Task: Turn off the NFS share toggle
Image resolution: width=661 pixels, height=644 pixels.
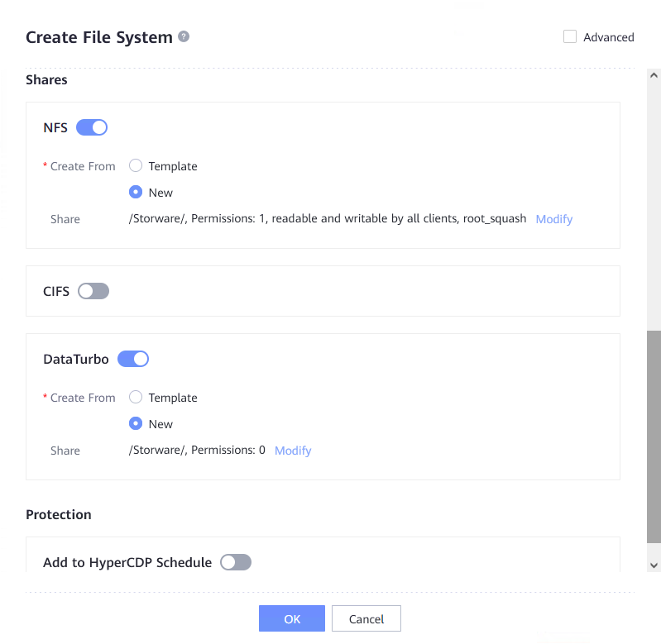Action: coord(92,127)
